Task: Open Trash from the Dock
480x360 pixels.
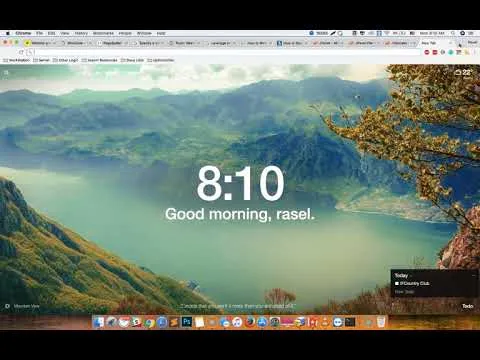Action: (381, 322)
